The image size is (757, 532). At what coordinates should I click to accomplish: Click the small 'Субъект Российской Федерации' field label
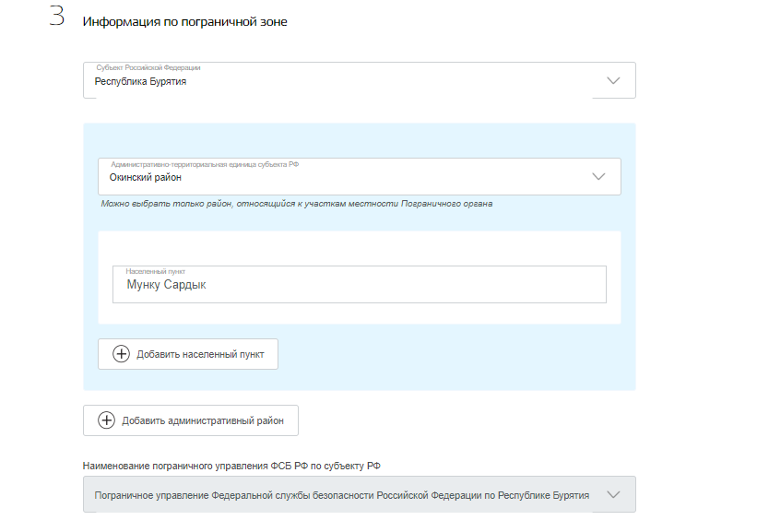pos(148,68)
